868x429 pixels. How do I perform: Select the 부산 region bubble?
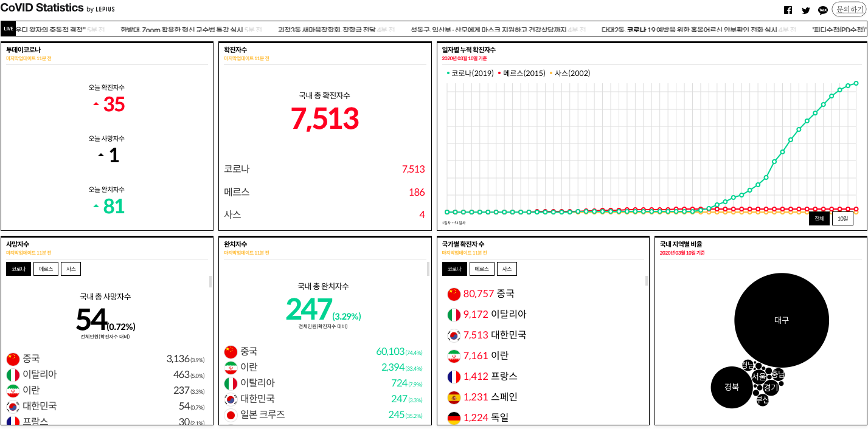[762, 400]
